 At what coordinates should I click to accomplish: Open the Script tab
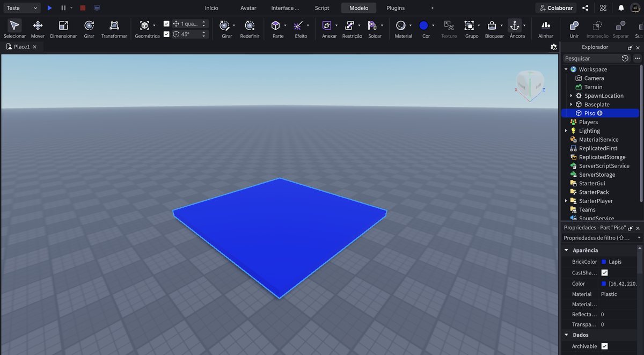tap(322, 8)
